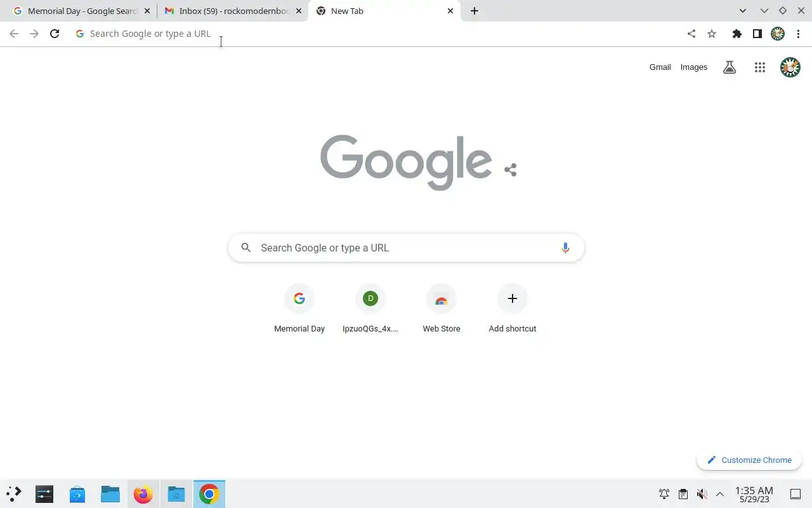Open the tab search dropdown arrow

743,11
